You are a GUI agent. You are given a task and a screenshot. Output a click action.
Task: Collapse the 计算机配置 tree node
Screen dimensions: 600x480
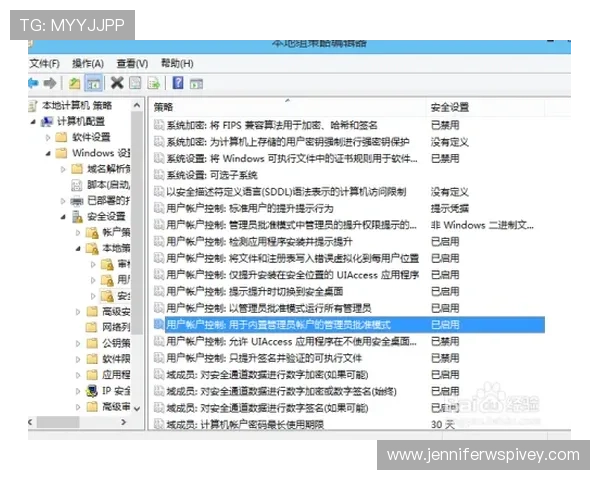[x=34, y=121]
